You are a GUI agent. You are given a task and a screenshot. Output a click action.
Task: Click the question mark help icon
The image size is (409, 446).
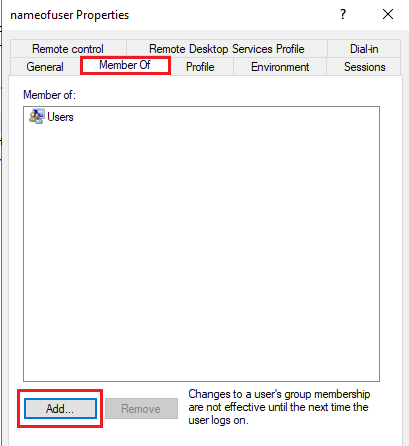point(343,14)
